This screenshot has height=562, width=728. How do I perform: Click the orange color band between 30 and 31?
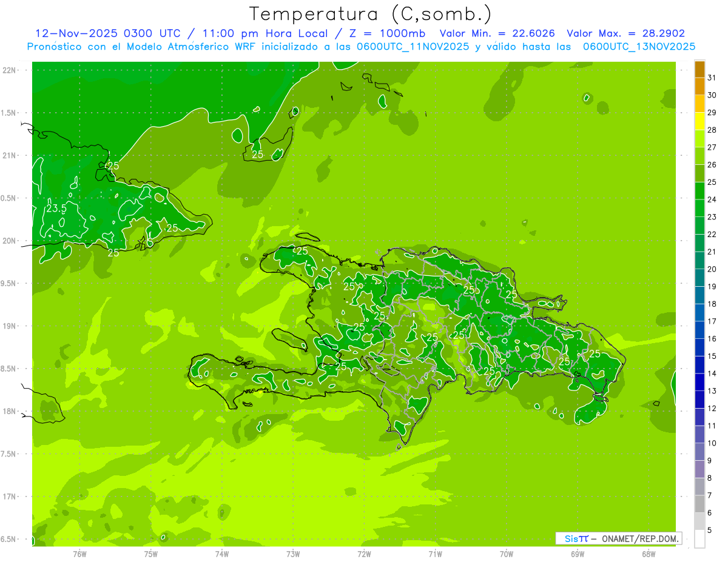pos(699,87)
